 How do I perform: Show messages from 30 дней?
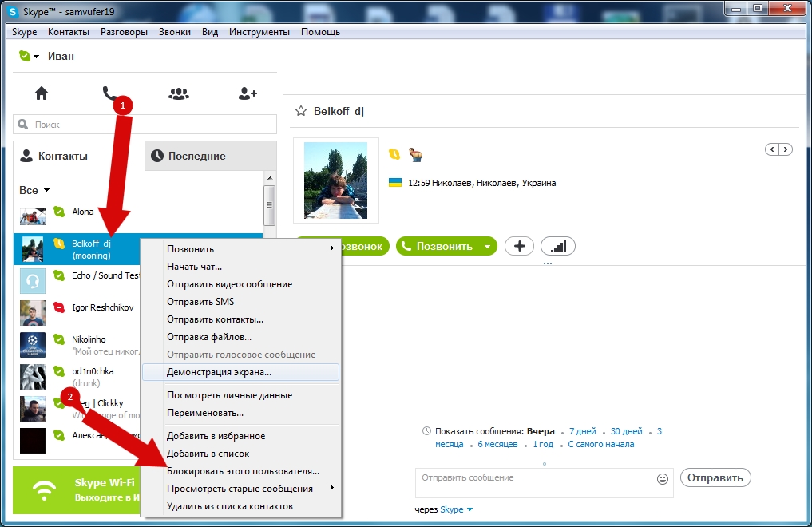(x=626, y=431)
